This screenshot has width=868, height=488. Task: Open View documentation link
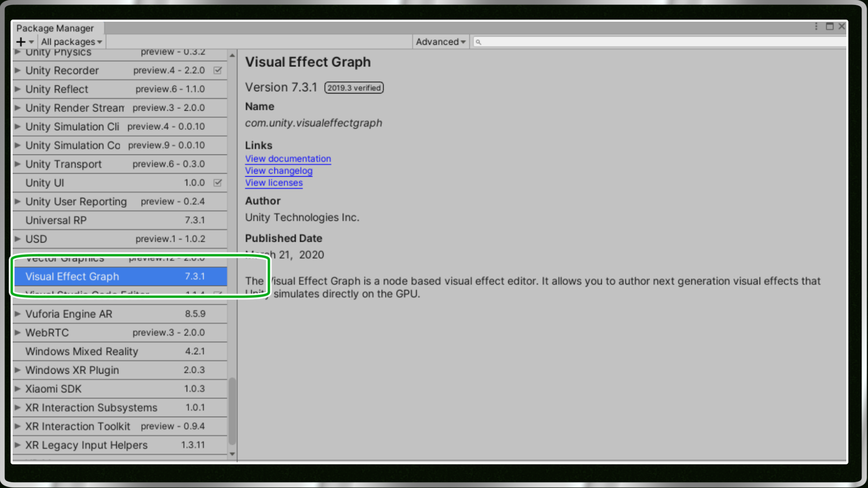[288, 159]
